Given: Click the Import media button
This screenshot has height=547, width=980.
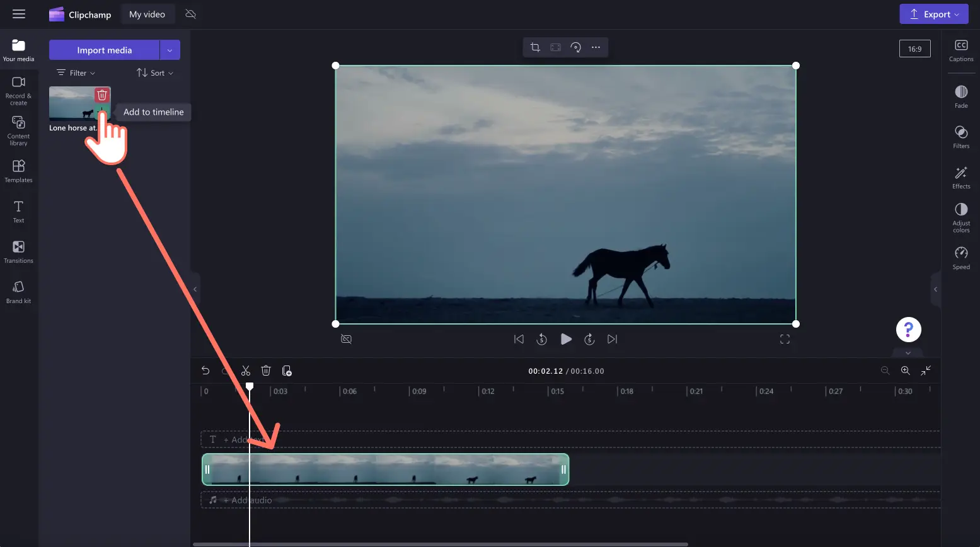Looking at the screenshot, I should pos(104,50).
